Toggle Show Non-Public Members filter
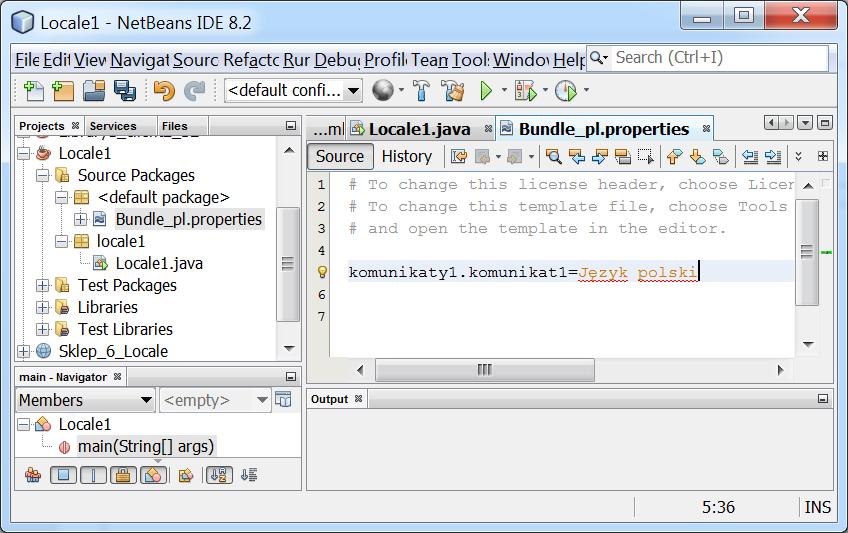848x533 pixels. pos(123,475)
